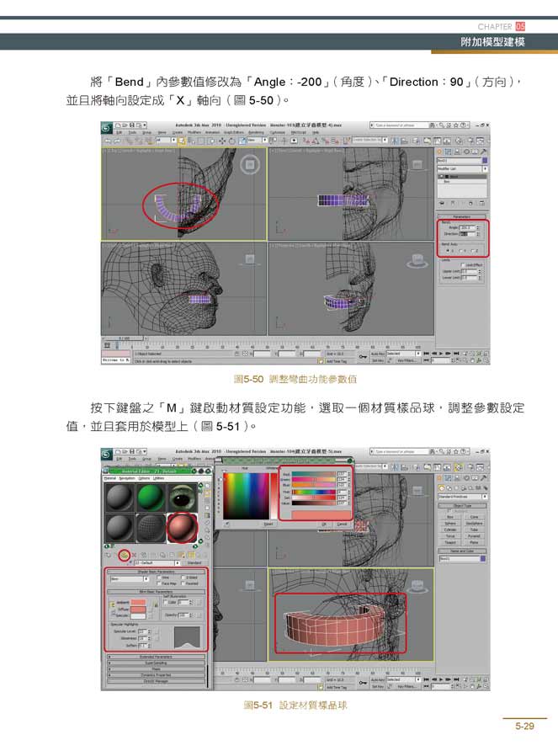Enable the Face Map checkbox in the Material Editor
The height and width of the screenshot is (756, 558).
click(x=159, y=583)
